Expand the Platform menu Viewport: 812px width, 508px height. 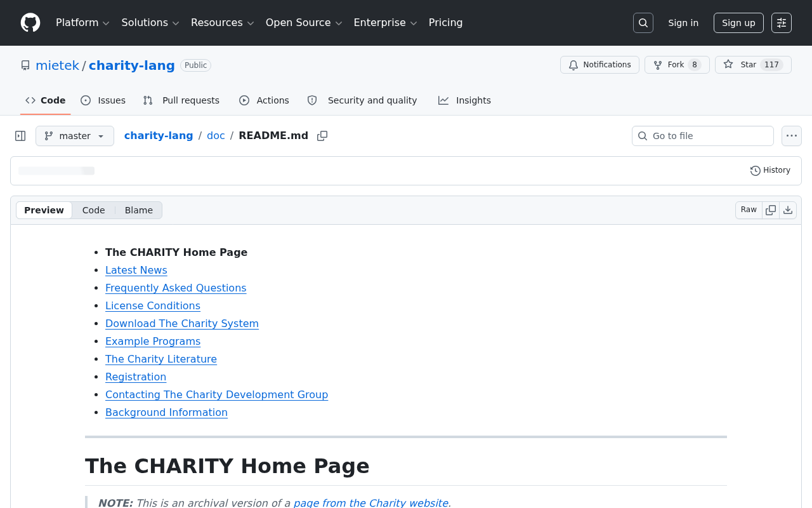point(82,23)
